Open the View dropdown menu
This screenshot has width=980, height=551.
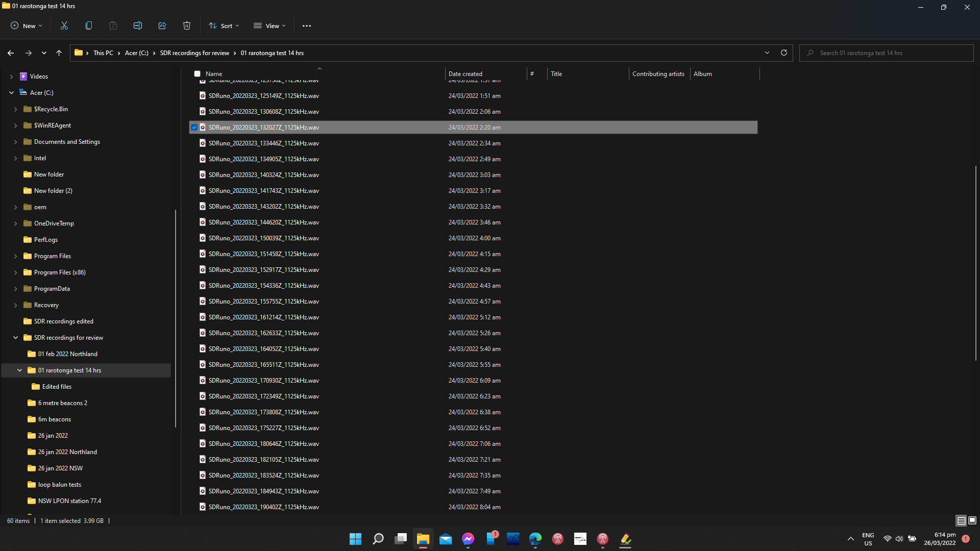pyautogui.click(x=269, y=26)
